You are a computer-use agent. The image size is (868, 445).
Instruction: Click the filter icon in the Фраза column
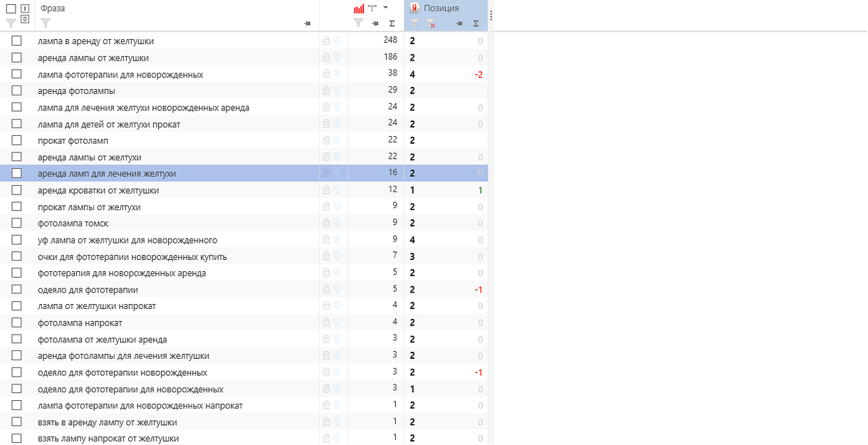click(x=46, y=23)
